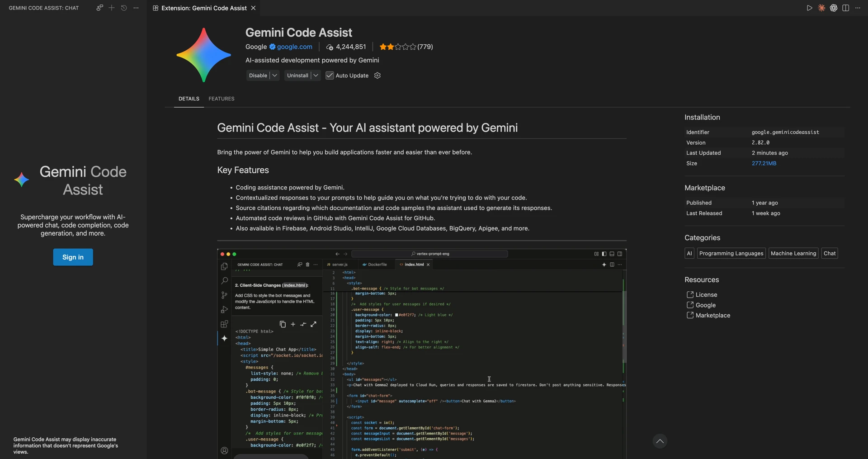The image size is (868, 459).
Task: Click the Last Released value '1 week ago'
Action: [x=766, y=213]
